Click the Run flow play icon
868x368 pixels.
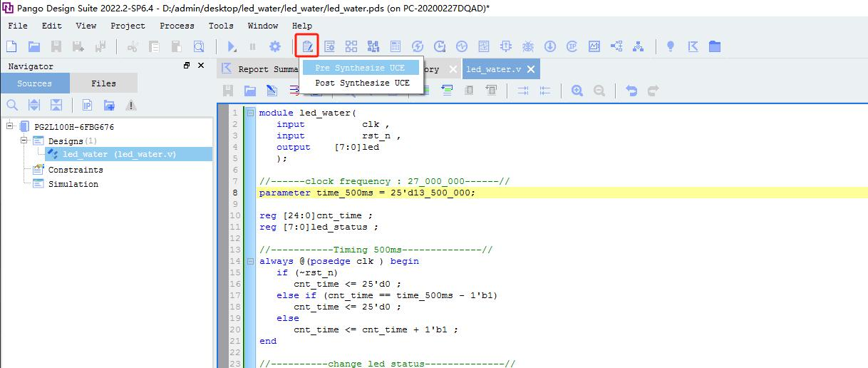click(232, 46)
